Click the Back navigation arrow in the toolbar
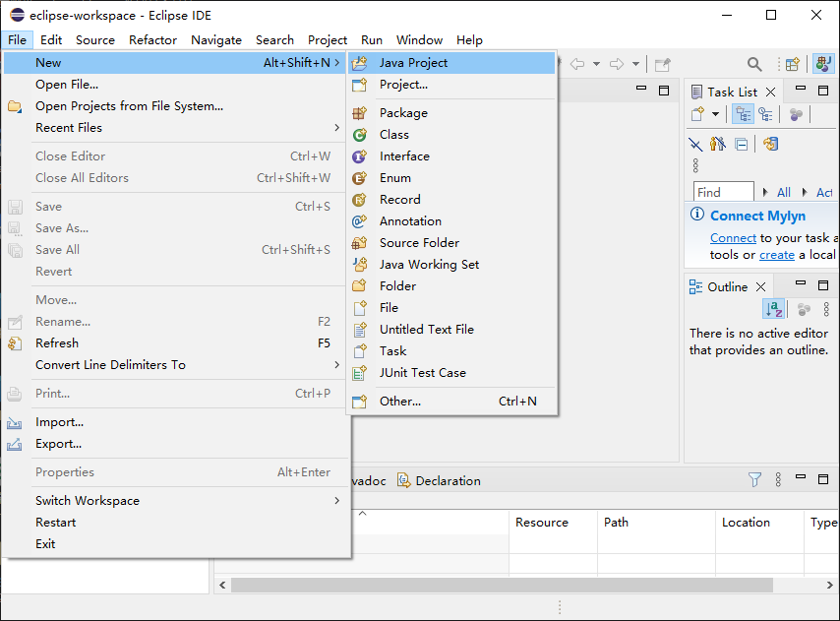Screen dimensions: 840x621 click(577, 64)
